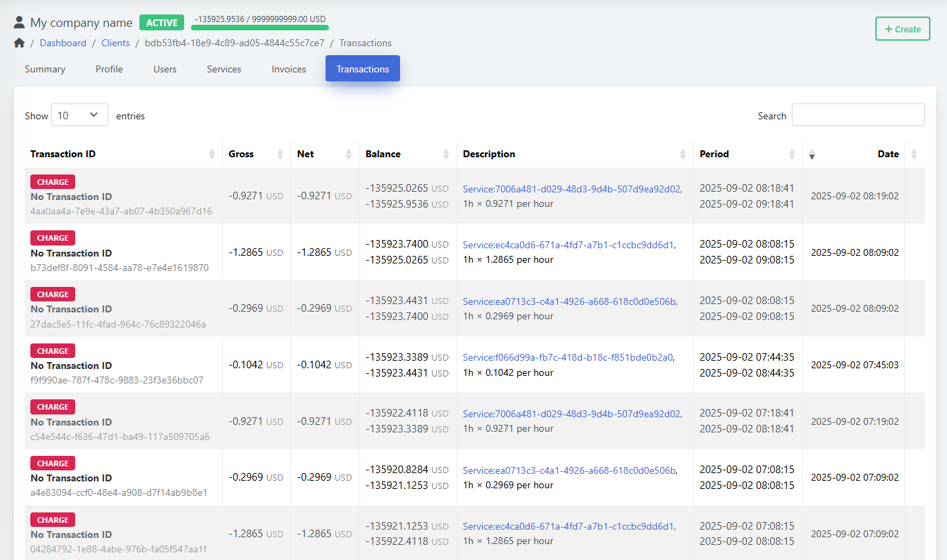This screenshot has width=947, height=560.
Task: Click the user profile icon beside company name
Action: pos(19,23)
